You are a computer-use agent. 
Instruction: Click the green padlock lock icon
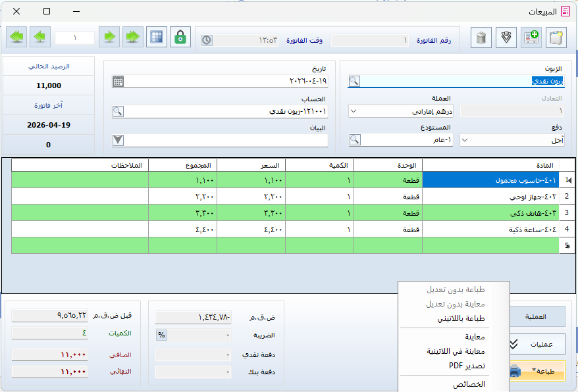coord(180,37)
